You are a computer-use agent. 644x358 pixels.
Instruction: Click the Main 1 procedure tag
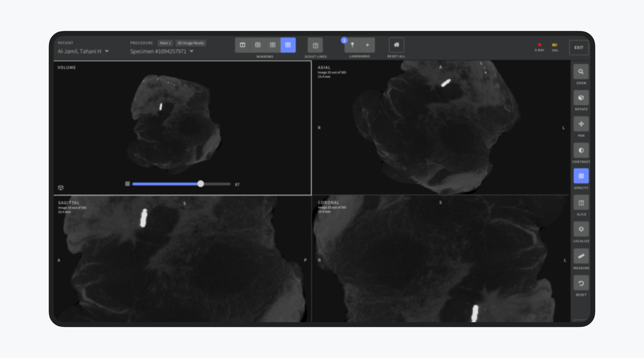click(x=165, y=43)
